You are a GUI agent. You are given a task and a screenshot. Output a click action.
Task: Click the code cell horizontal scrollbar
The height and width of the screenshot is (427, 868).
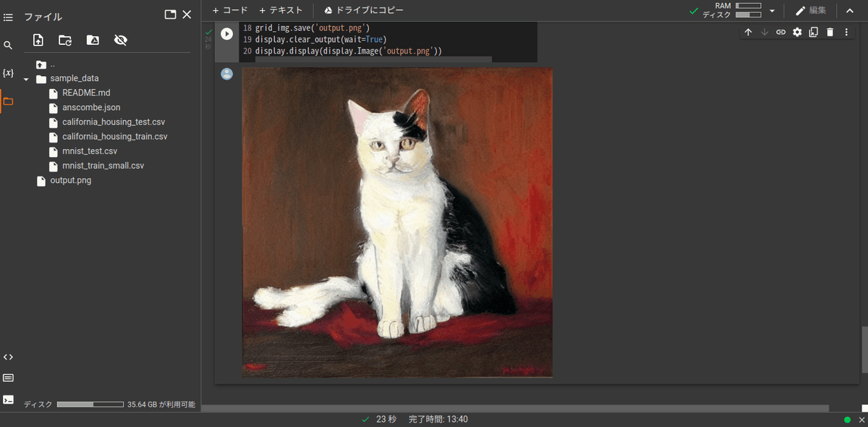(373, 59)
